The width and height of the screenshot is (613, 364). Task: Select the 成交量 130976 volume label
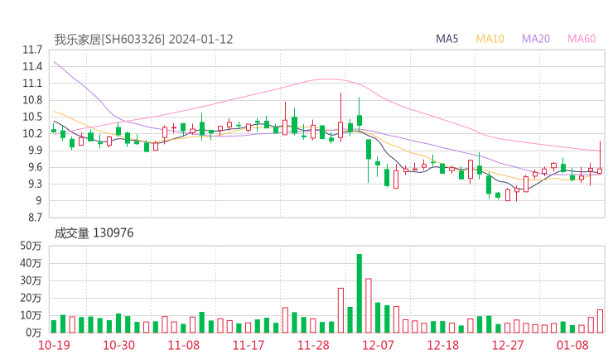click(94, 233)
